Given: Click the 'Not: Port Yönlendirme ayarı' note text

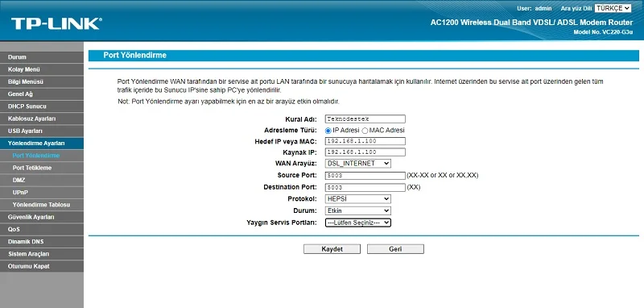Looking at the screenshot, I should click(229, 102).
